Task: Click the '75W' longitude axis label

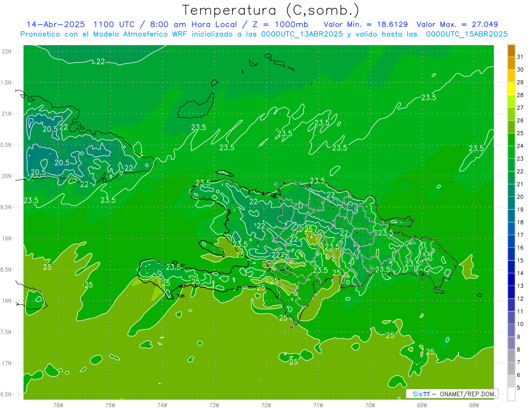Action: (110, 405)
